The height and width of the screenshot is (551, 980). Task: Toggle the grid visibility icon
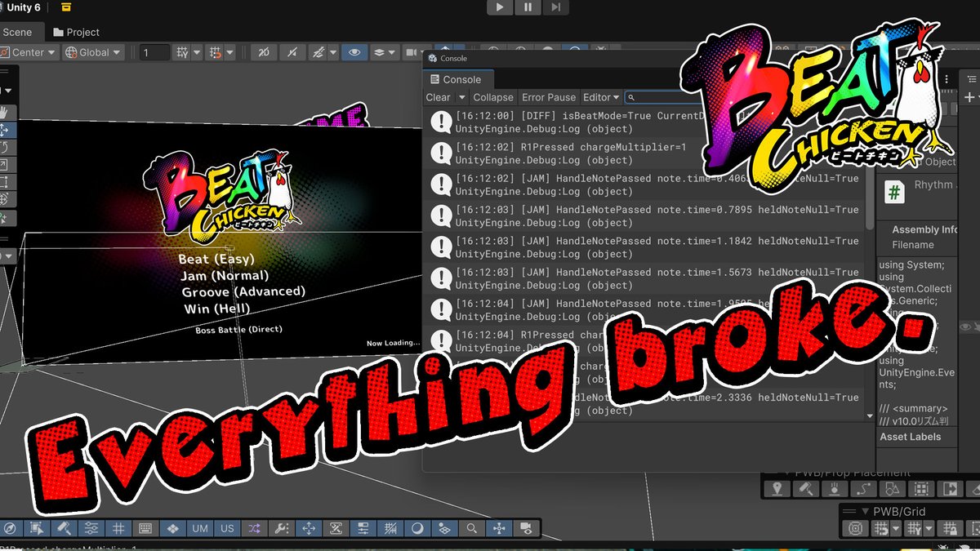pyautogui.click(x=183, y=52)
